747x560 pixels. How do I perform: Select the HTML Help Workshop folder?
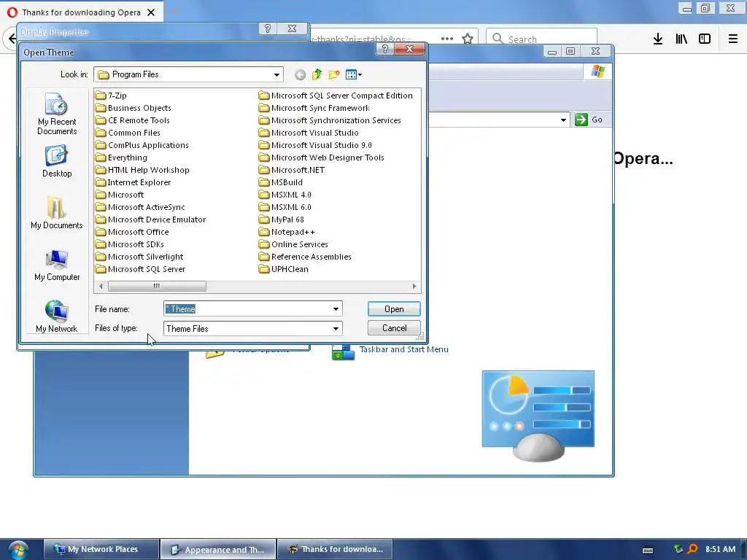pos(142,169)
